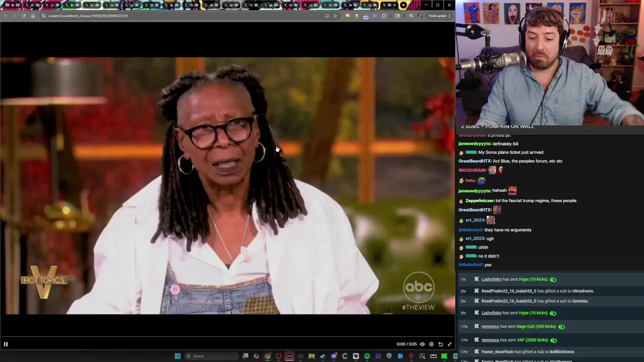
Task: Open a new tab with plus button
Action: (x=404, y=5)
